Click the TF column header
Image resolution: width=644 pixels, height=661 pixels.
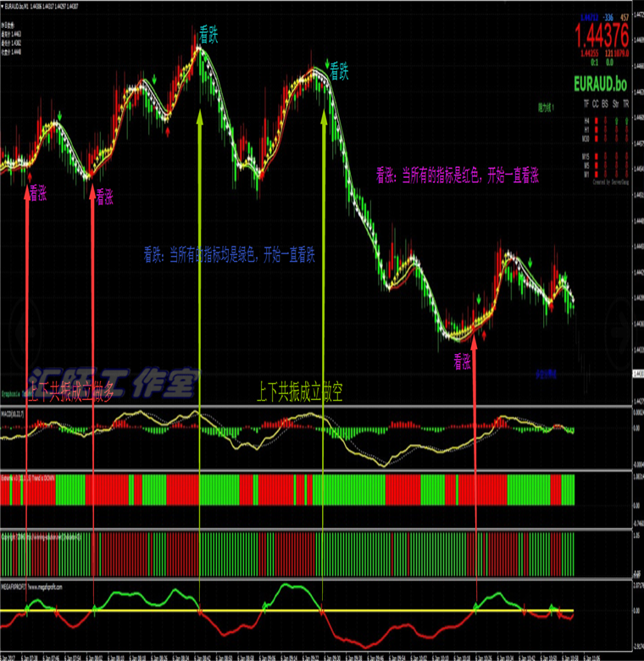(586, 103)
